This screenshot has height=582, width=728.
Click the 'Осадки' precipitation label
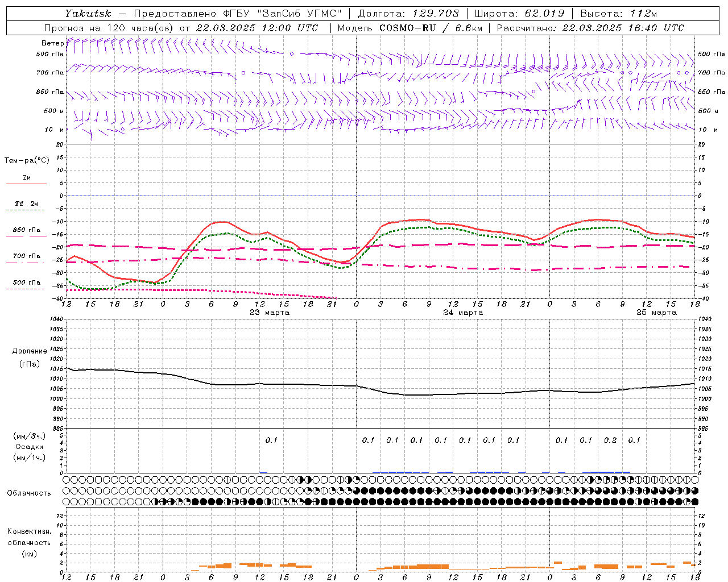[x=30, y=447]
